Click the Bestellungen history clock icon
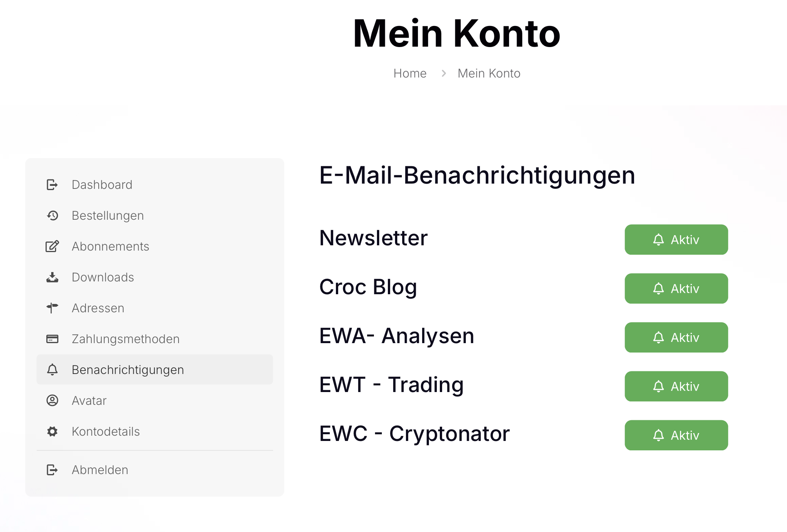Viewport: 787px width, 532px height. click(x=52, y=216)
